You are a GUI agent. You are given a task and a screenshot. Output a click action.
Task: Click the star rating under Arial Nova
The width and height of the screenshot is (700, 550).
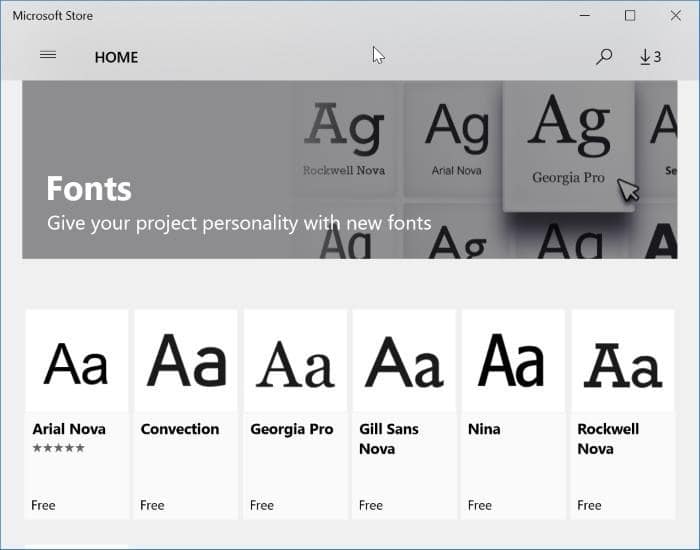coord(58,448)
